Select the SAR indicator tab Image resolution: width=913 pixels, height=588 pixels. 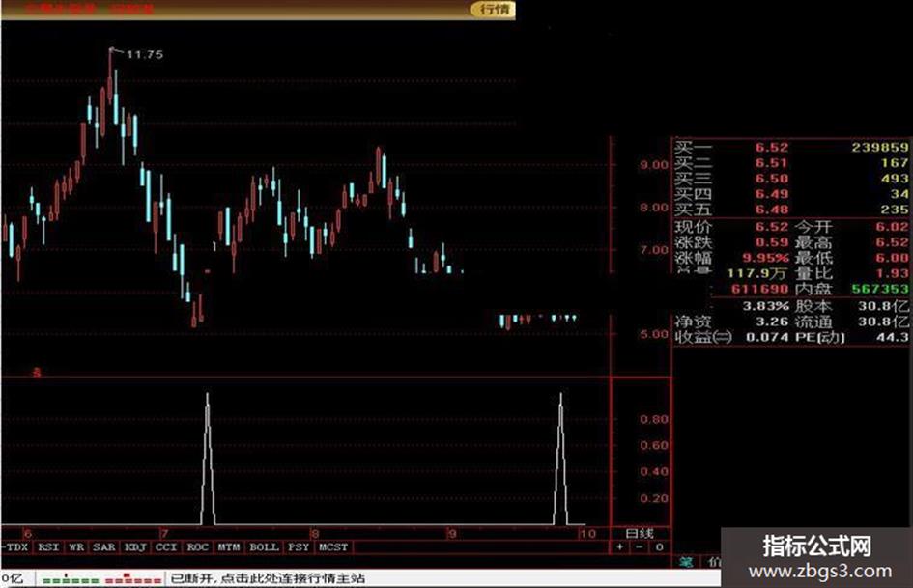pos(104,547)
